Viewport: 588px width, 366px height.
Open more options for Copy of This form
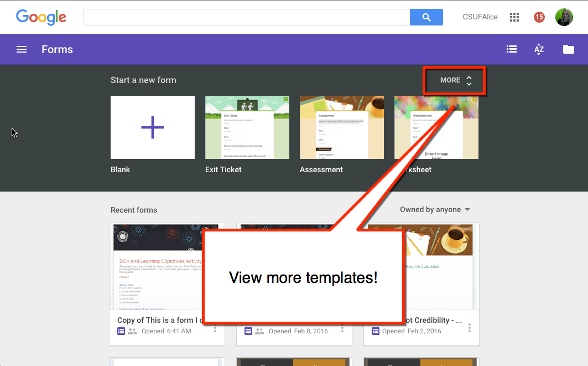215,328
